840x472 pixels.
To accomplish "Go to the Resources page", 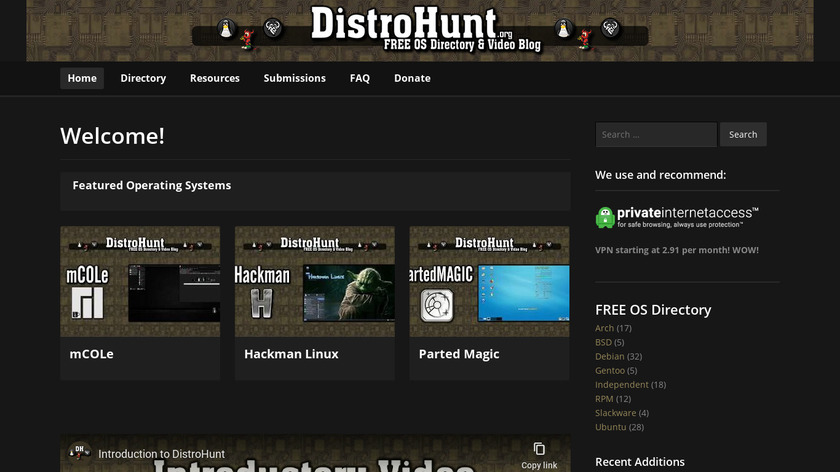I will pos(214,78).
